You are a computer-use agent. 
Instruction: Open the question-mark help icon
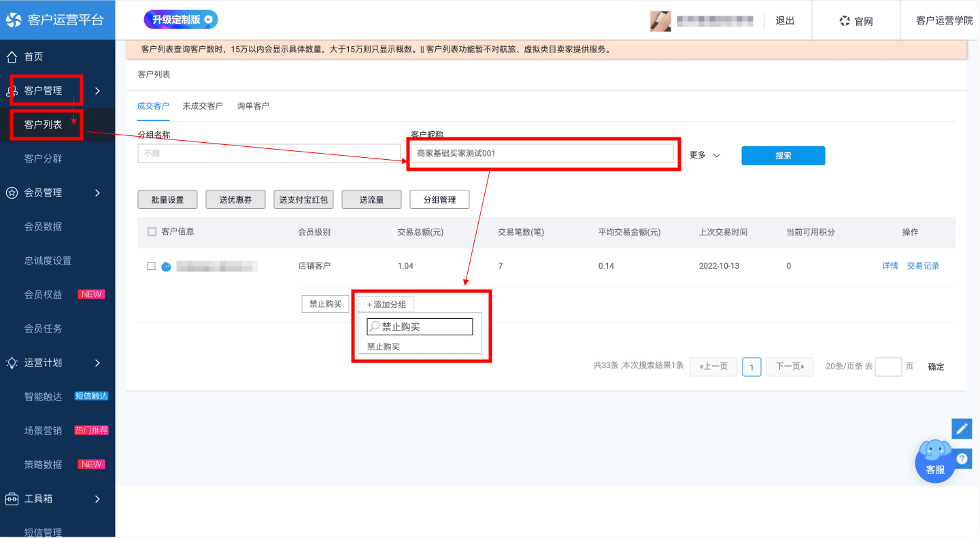pos(962,458)
